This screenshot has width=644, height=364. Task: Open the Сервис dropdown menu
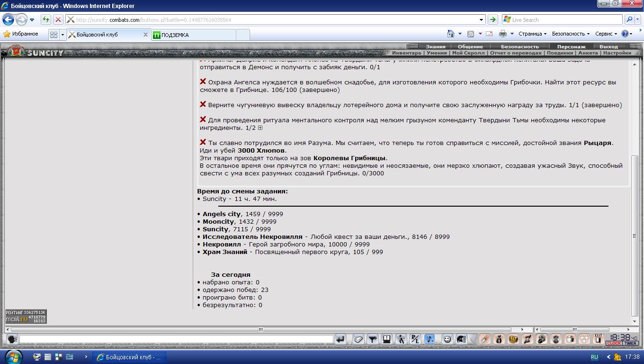pyautogui.click(x=606, y=34)
